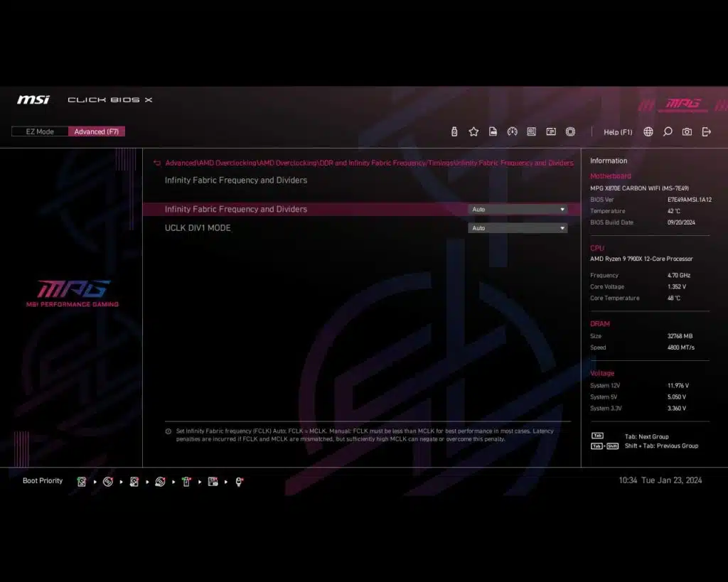Click the Motherboard section heading
The image size is (728, 582).
tap(611, 176)
